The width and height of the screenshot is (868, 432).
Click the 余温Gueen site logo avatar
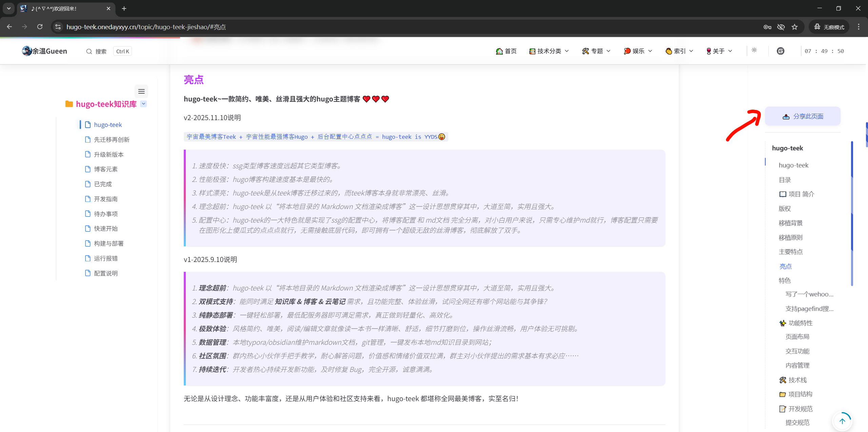[27, 51]
